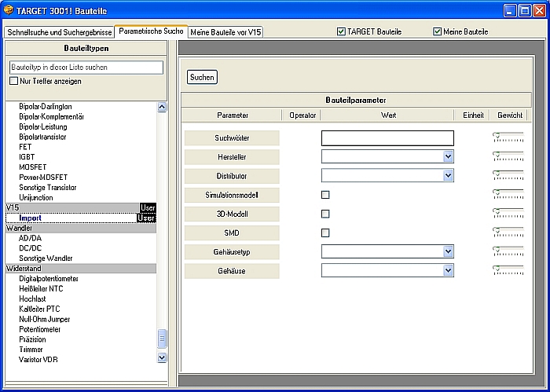Viewport: 550px width, 392px height.
Task: Open the Hersteller dropdown
Action: 448,157
